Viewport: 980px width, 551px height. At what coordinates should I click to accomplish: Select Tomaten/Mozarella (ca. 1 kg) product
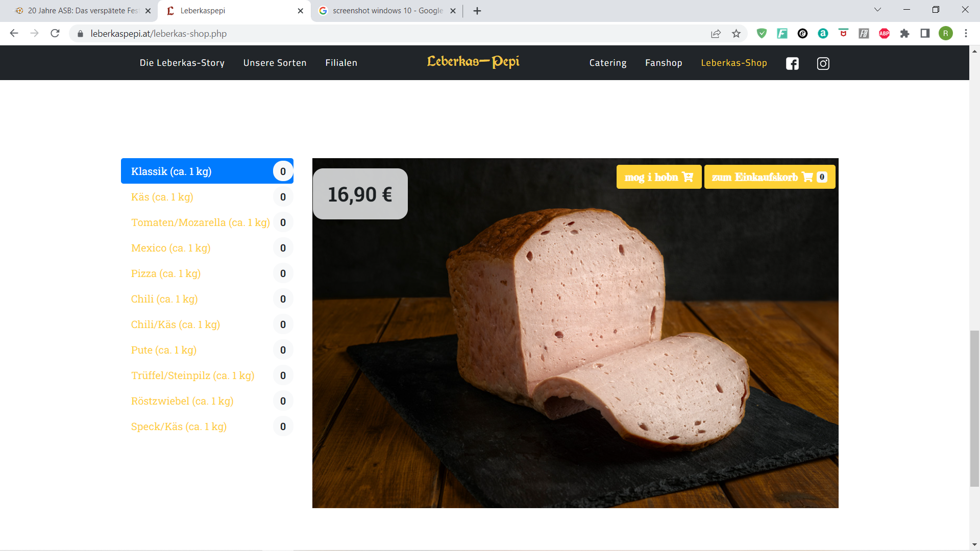[207, 222]
